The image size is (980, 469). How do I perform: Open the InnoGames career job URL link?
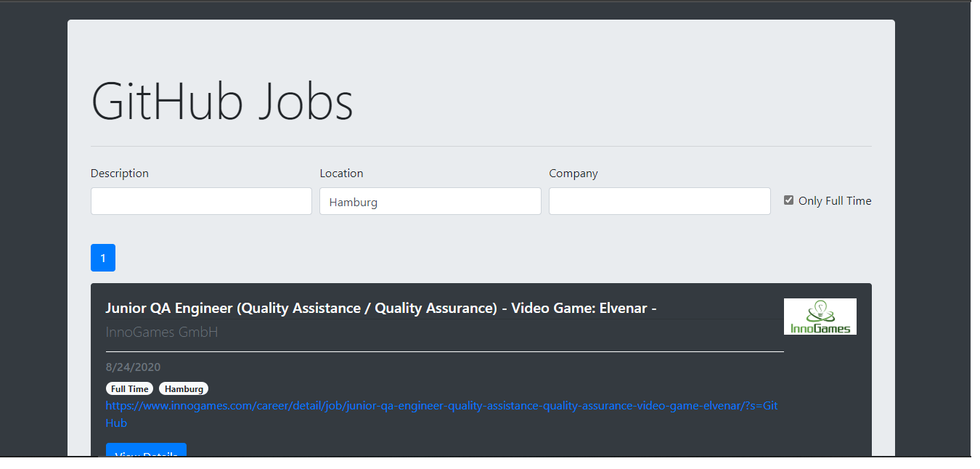point(441,415)
